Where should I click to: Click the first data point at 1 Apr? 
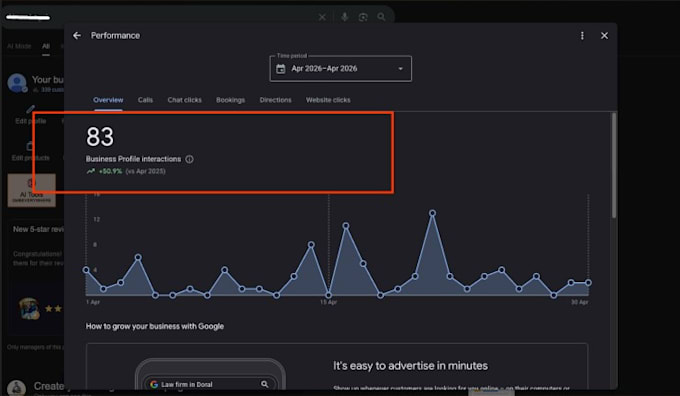click(86, 270)
